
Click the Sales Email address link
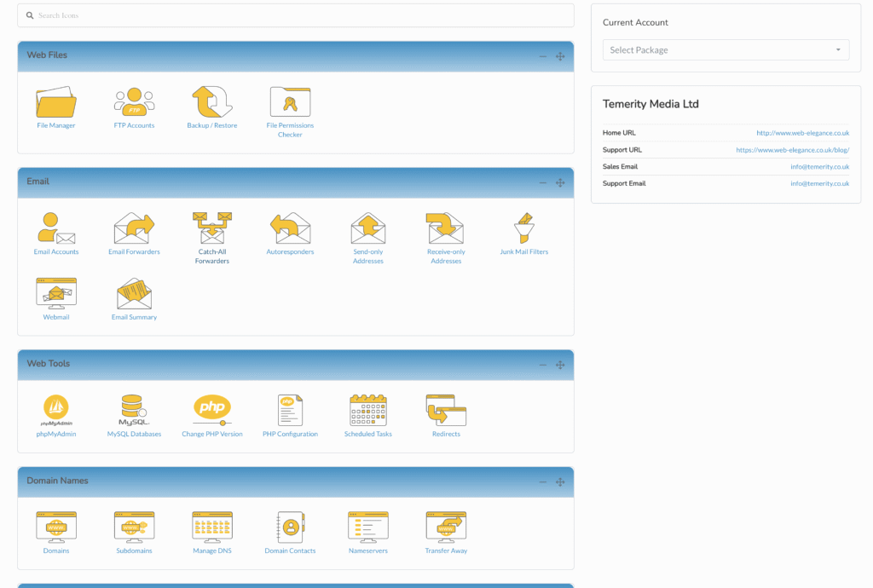click(x=820, y=166)
